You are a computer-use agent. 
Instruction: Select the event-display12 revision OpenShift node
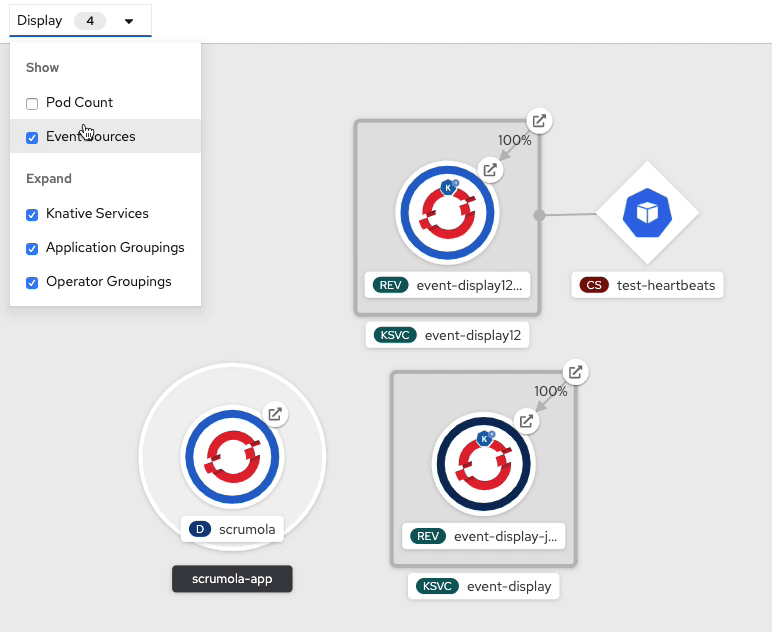447,213
